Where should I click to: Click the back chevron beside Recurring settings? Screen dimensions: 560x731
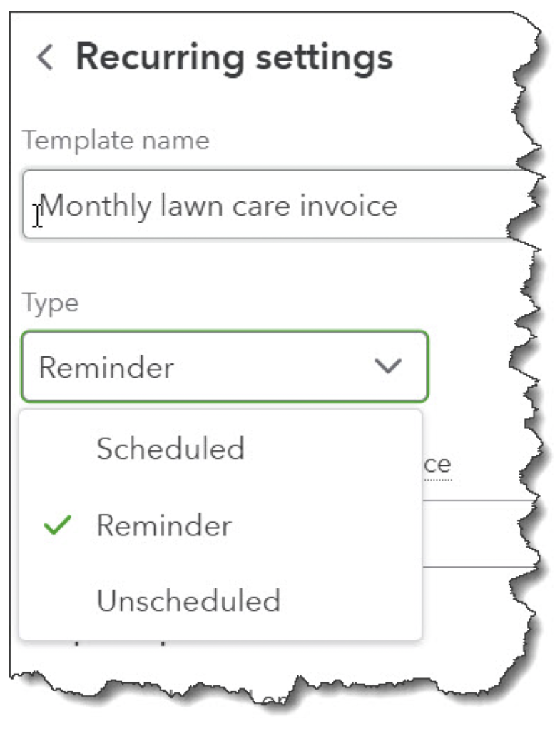coord(45,57)
